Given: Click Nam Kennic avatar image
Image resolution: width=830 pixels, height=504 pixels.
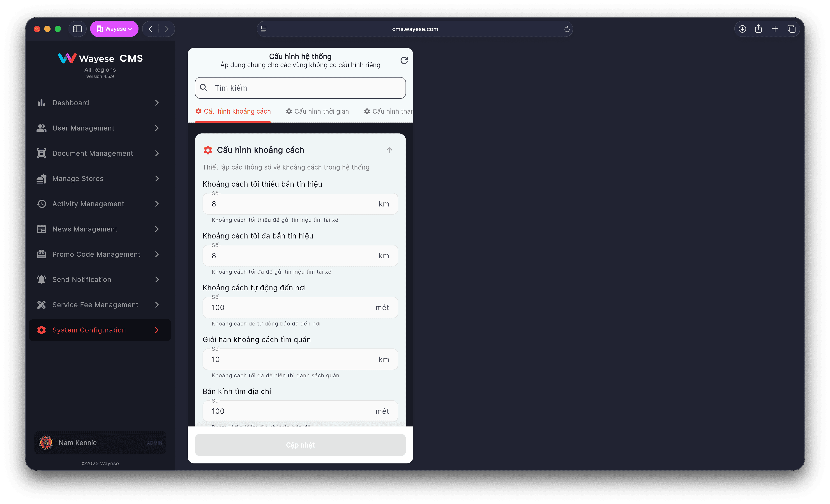Looking at the screenshot, I should pos(46,443).
